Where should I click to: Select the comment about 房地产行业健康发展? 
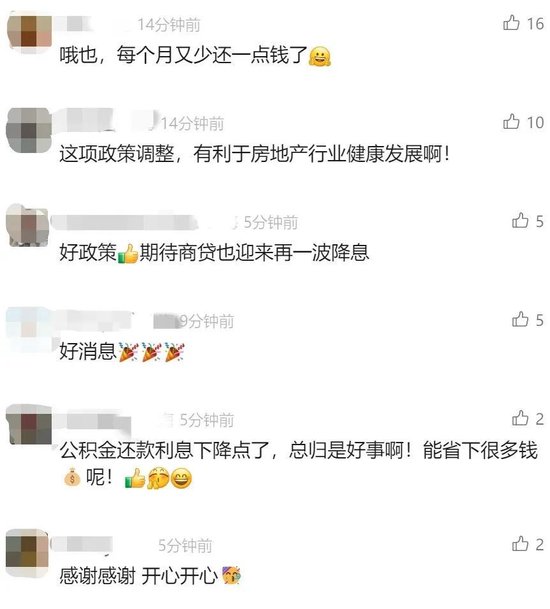[x=255, y=154]
